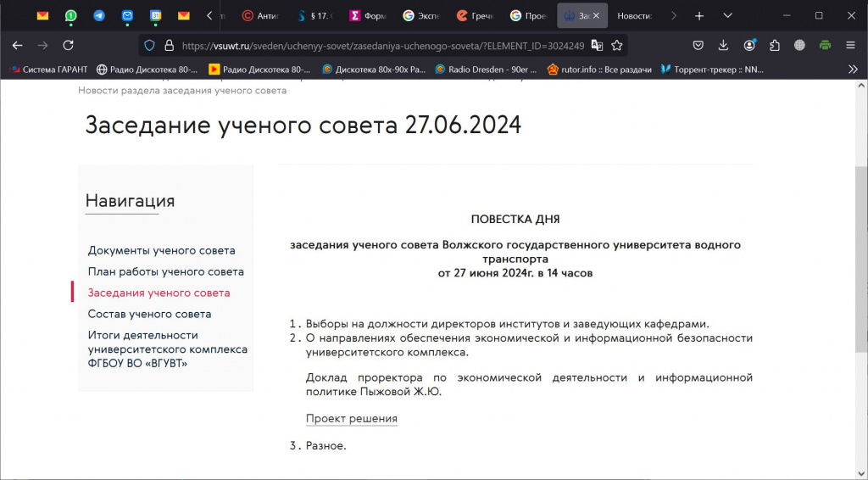Image resolution: width=868 pixels, height=480 pixels.
Task: Switch to the Проек Google tab
Action: (x=530, y=16)
